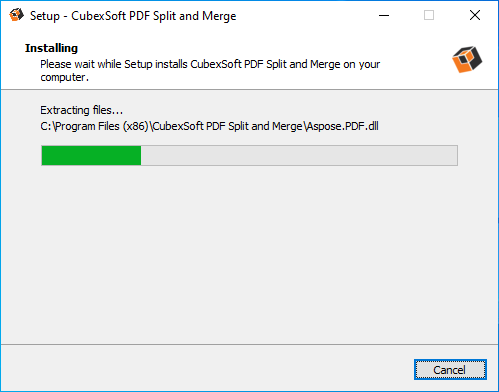Screen dimensions: 499x392
Task: Click "Program Files (x86)" in the install path
Action: coord(102,126)
